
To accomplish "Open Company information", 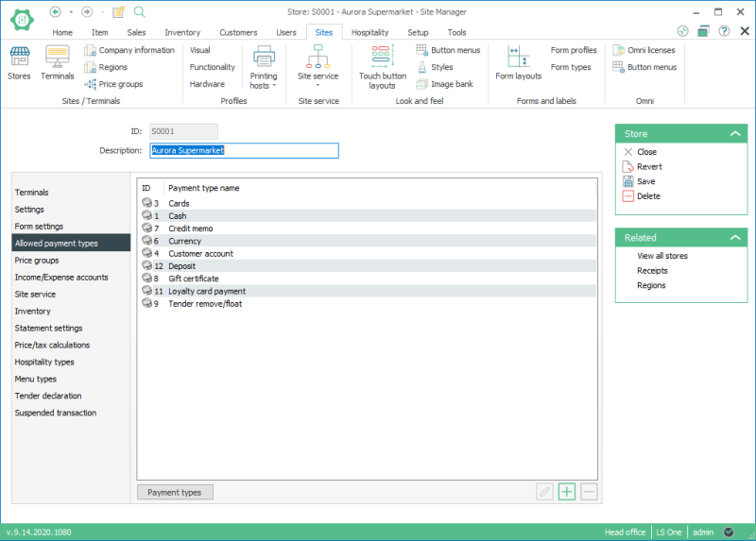I will [129, 50].
